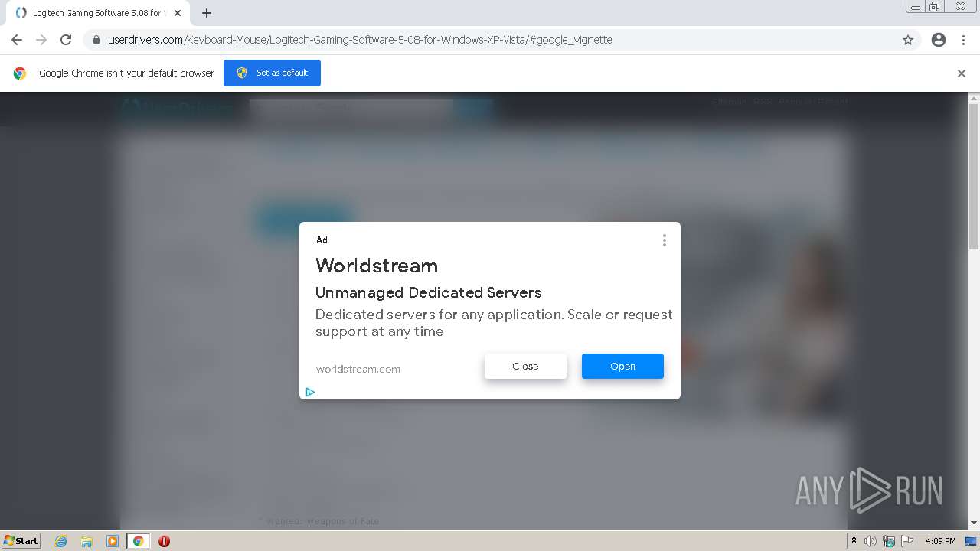Image resolution: width=980 pixels, height=551 pixels.
Task: Close the Logitech Gaming Software tab
Action: (178, 13)
